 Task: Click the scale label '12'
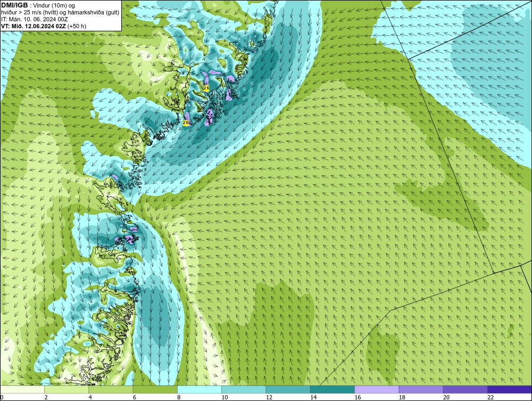coord(269,398)
